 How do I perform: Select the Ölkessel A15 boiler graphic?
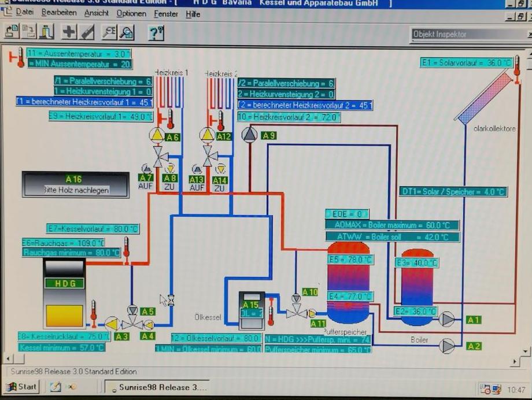252,310
